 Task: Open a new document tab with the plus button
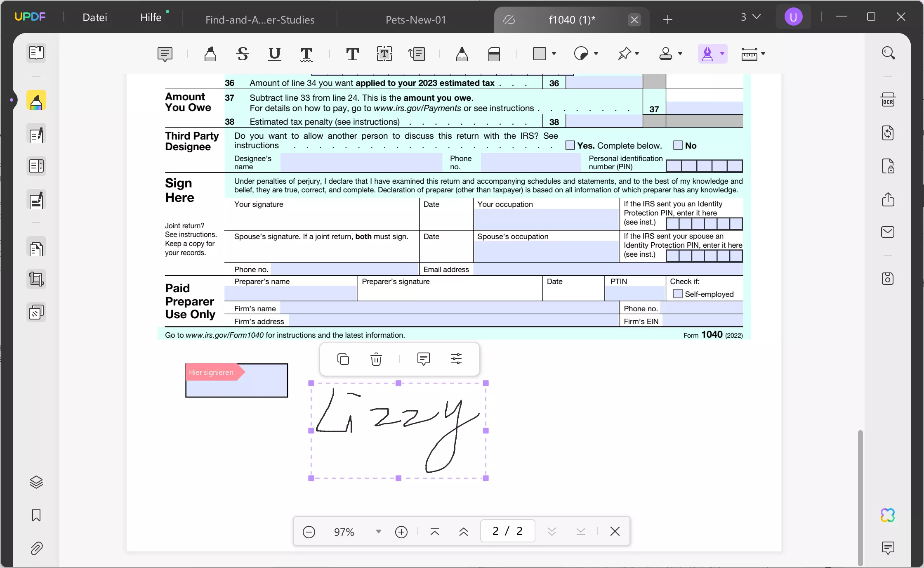tap(668, 19)
